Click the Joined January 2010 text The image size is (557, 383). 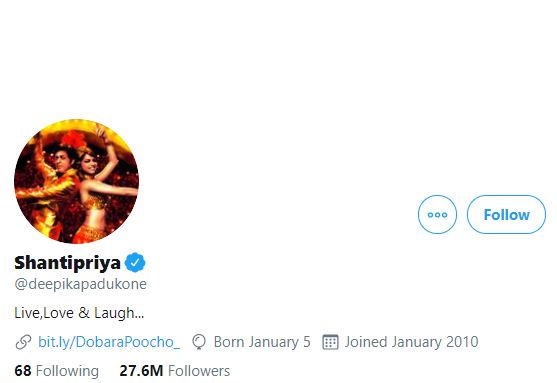[x=411, y=342]
